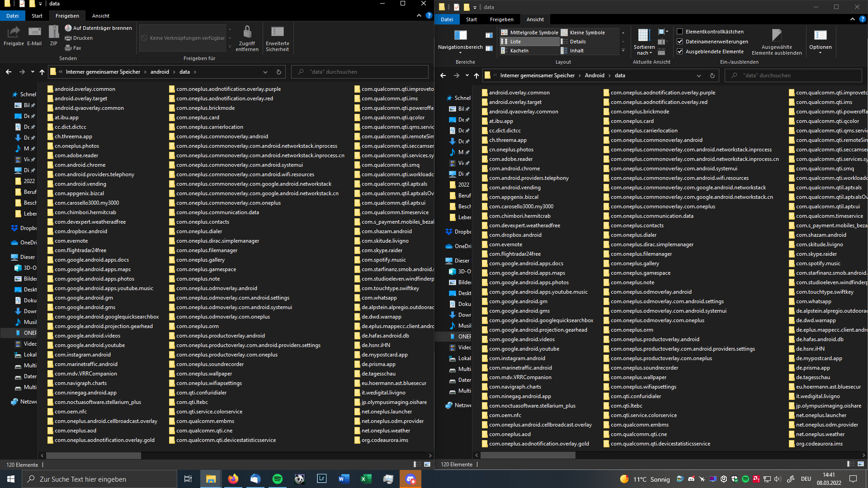Go up one folder in right window
The width and height of the screenshot is (868, 488).
[x=476, y=75]
